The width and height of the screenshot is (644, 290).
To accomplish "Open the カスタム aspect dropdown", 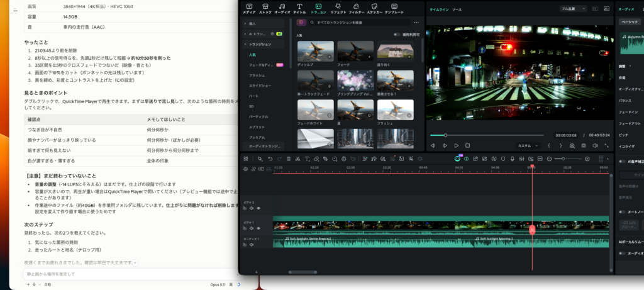I will click(x=528, y=146).
